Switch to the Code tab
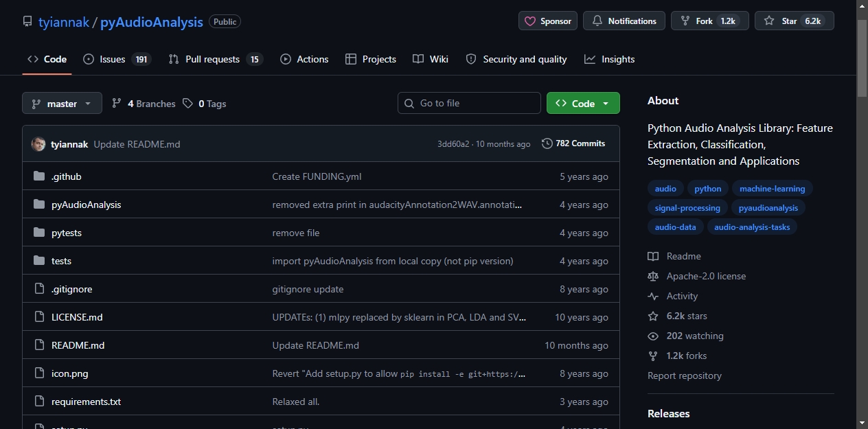The height and width of the screenshot is (429, 868). coord(47,59)
